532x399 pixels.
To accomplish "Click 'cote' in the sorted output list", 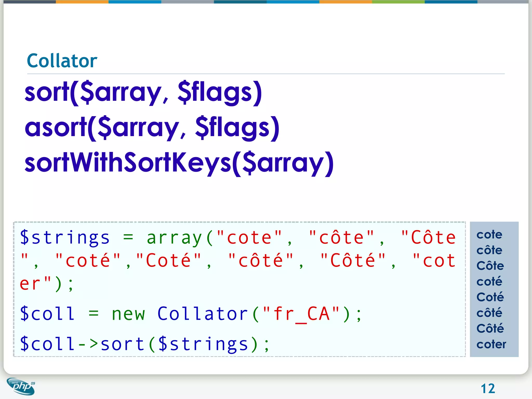I will coord(489,235).
